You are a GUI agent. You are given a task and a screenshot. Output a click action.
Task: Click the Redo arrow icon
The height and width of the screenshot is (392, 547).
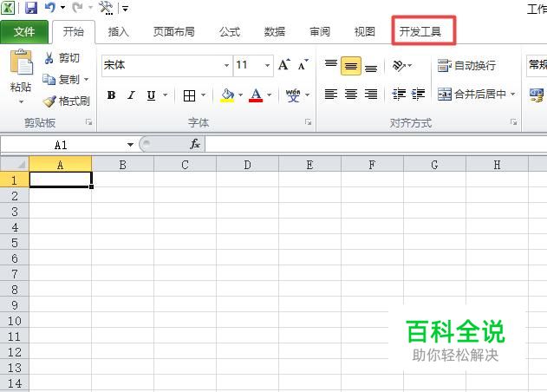(x=77, y=7)
